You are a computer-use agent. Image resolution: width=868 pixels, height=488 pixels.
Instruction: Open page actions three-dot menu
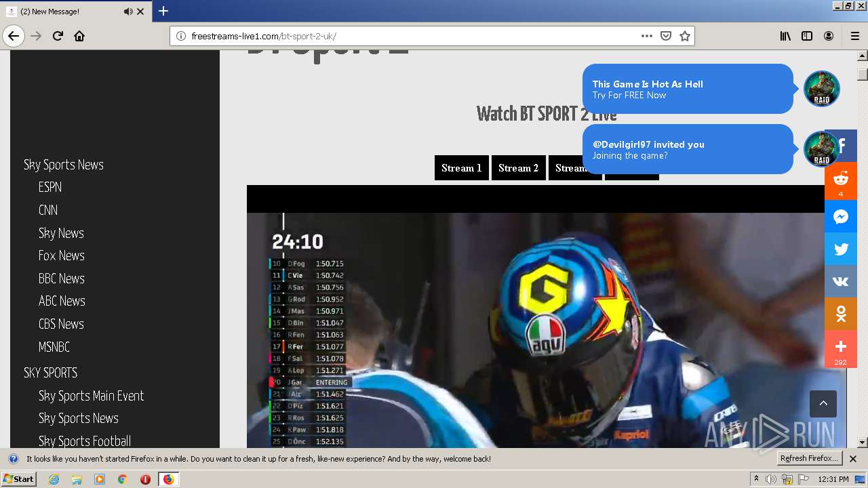(646, 36)
